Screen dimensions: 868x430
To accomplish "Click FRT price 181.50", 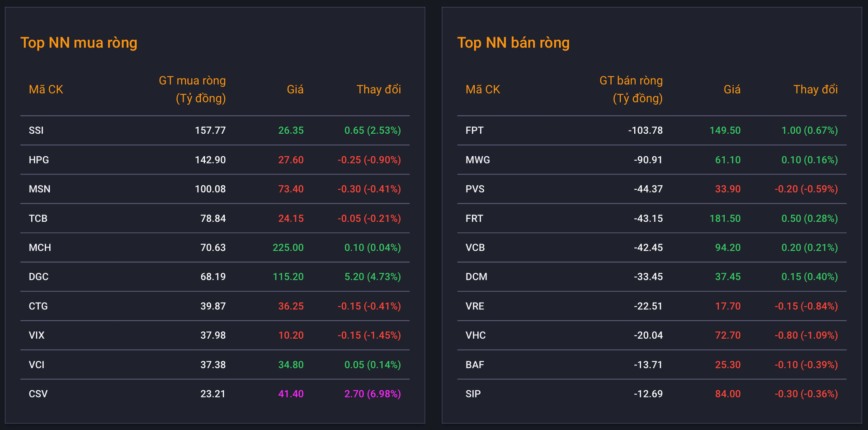I will pos(725,218).
